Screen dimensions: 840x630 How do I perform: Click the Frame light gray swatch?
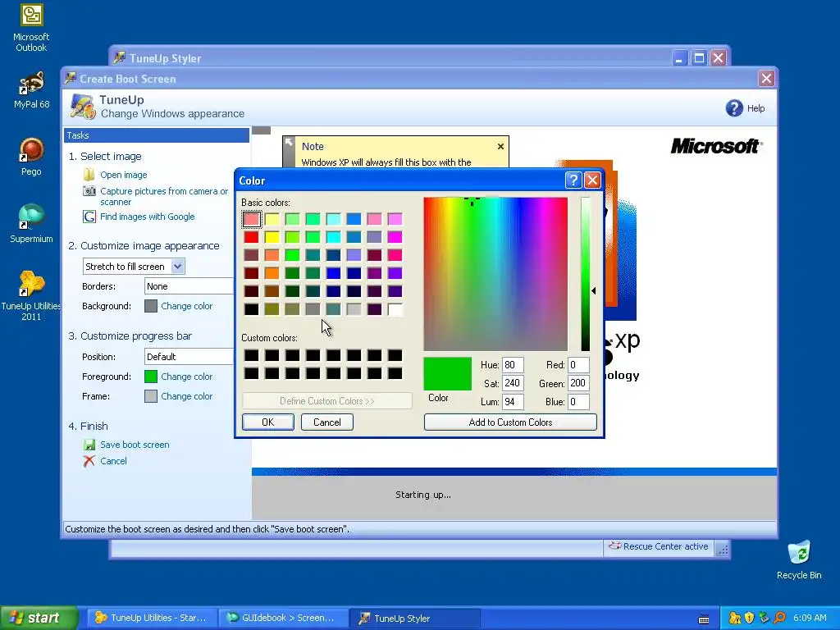(151, 396)
